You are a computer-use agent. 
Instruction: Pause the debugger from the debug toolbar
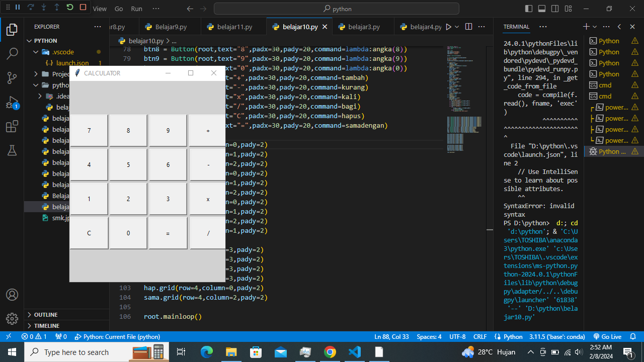pyautogui.click(x=18, y=8)
